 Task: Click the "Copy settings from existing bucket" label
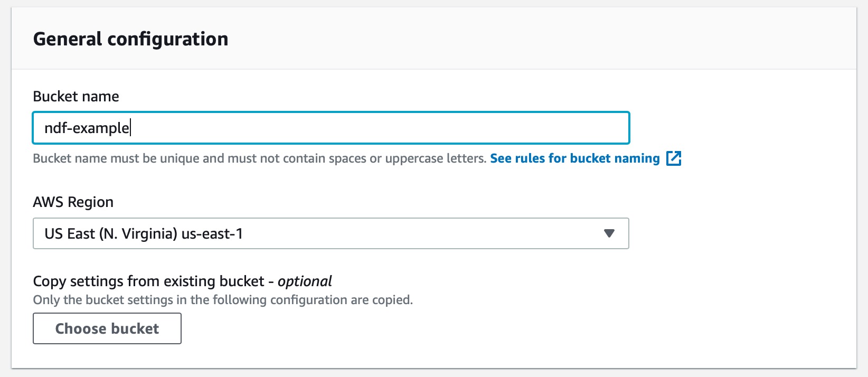point(148,281)
